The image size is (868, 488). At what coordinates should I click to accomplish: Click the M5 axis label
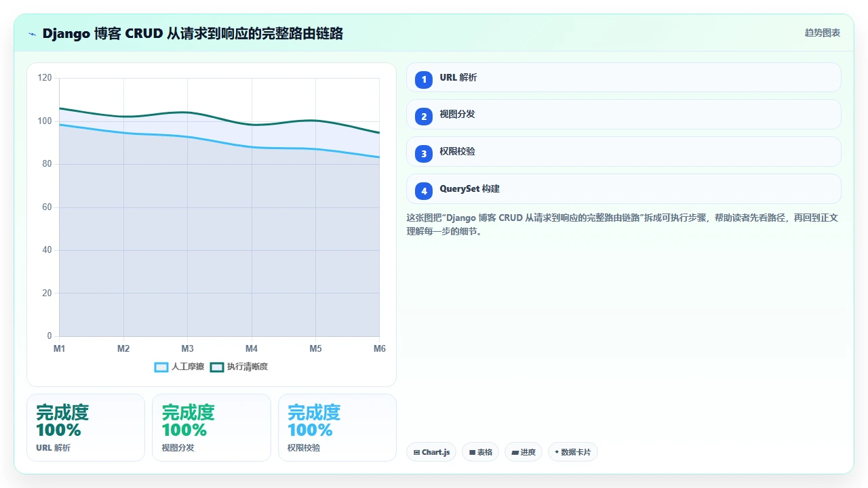point(316,348)
